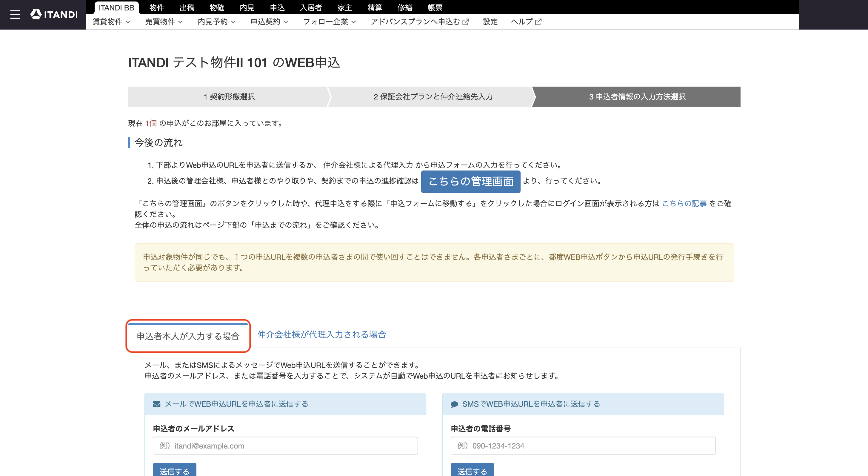This screenshot has height=476, width=868.
Task: Click 送信する under the phone number field
Action: (472, 470)
